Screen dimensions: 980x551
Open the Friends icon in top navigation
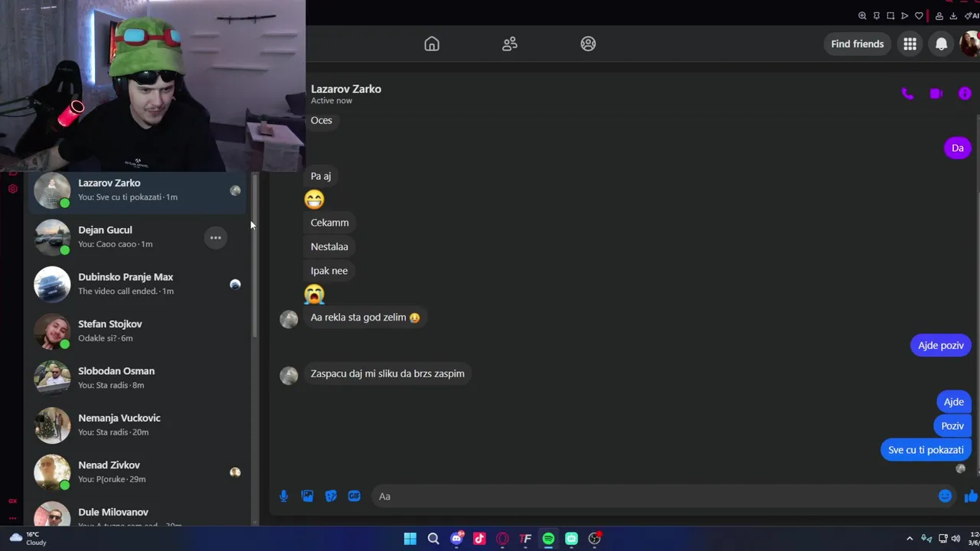click(510, 44)
